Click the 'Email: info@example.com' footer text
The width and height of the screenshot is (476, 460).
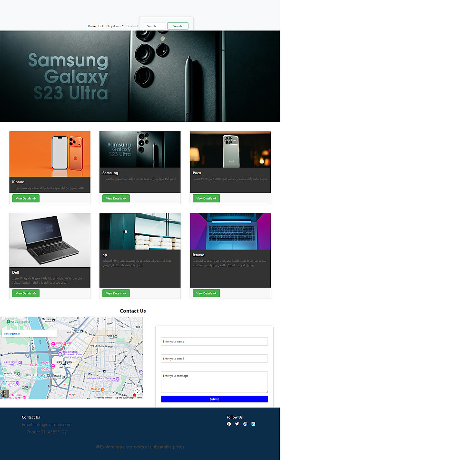pyautogui.click(x=47, y=424)
